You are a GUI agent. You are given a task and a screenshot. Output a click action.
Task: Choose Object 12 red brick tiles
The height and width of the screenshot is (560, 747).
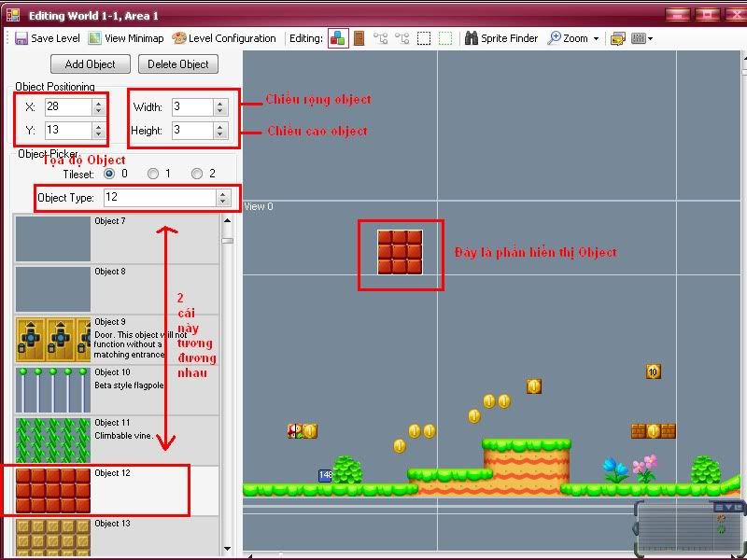117,491
